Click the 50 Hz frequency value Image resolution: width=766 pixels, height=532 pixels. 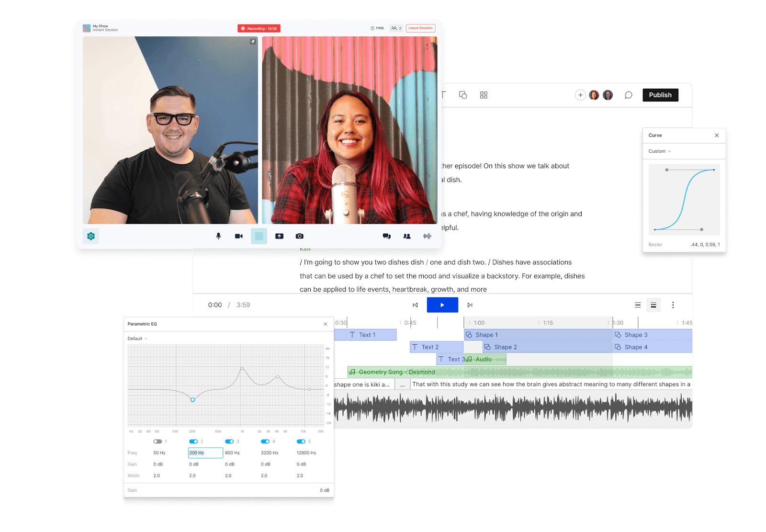tap(159, 453)
